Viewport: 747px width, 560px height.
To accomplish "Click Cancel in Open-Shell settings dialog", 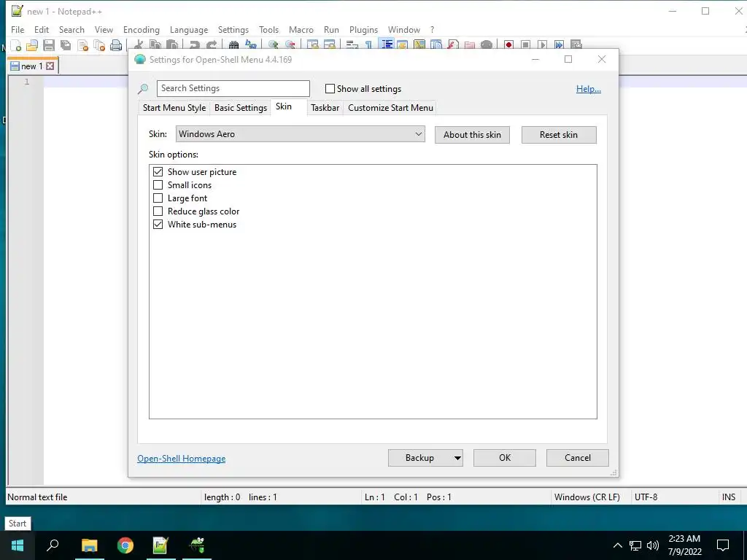I will point(578,458).
